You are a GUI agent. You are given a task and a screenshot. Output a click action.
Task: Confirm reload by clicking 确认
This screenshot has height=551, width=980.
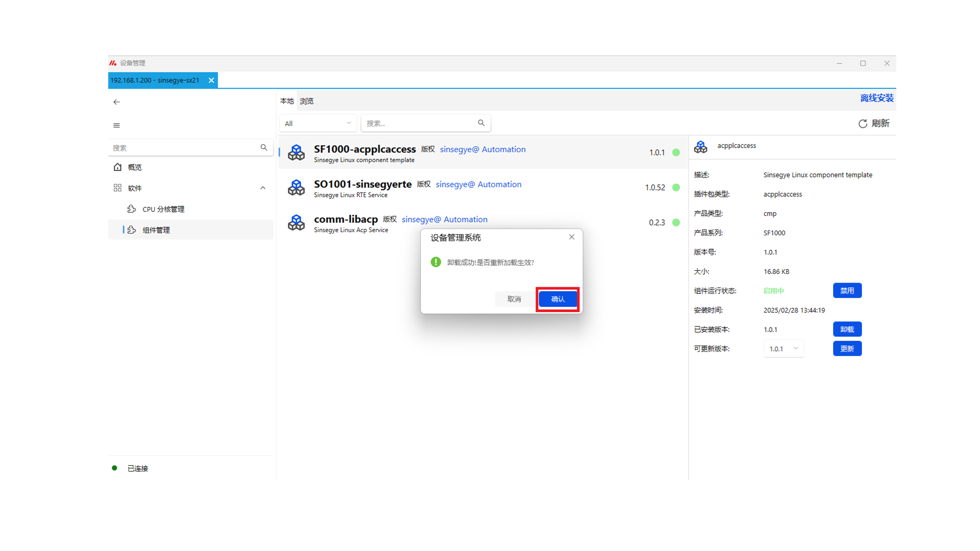(557, 299)
